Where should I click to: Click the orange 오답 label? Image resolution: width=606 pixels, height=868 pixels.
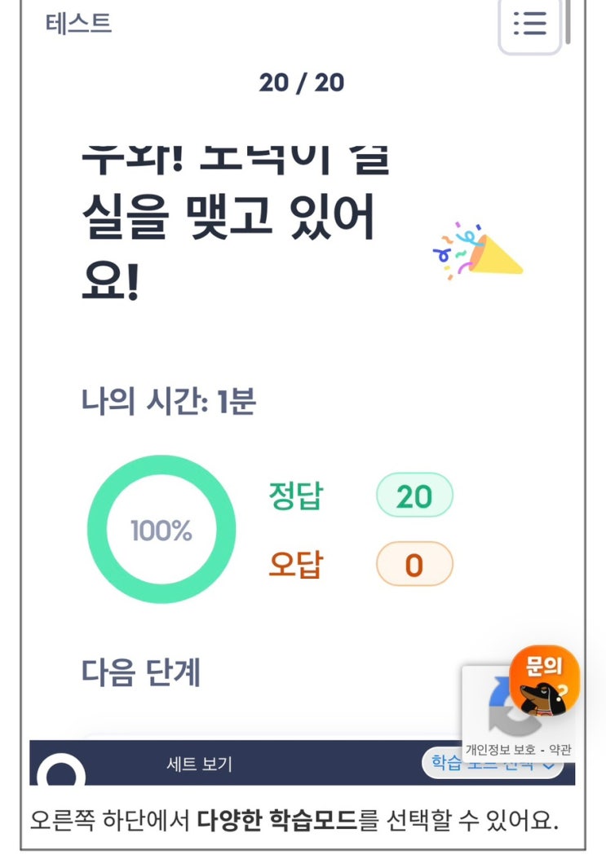[296, 564]
